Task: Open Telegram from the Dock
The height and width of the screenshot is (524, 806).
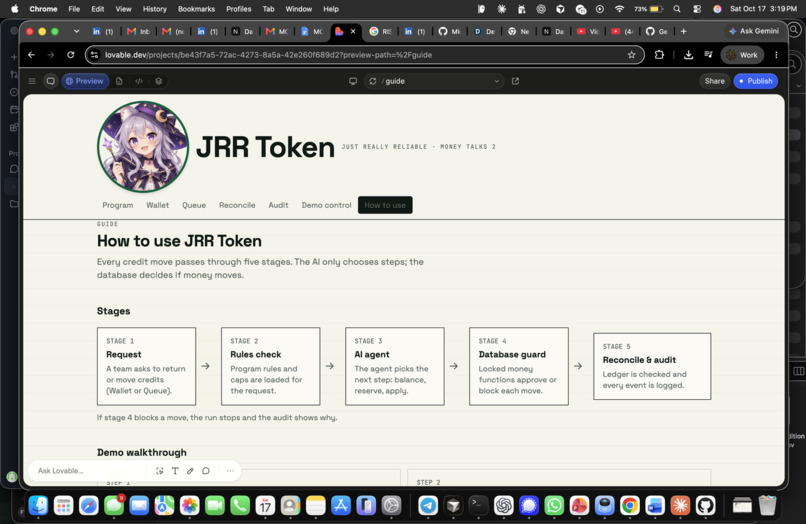Action: [x=428, y=505]
